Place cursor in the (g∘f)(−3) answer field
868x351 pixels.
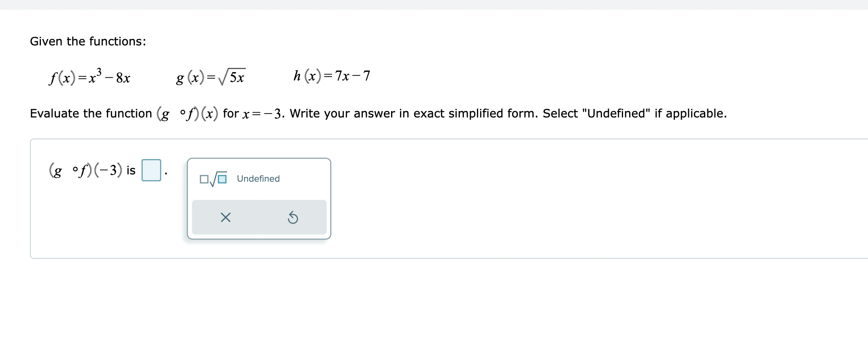(x=151, y=170)
